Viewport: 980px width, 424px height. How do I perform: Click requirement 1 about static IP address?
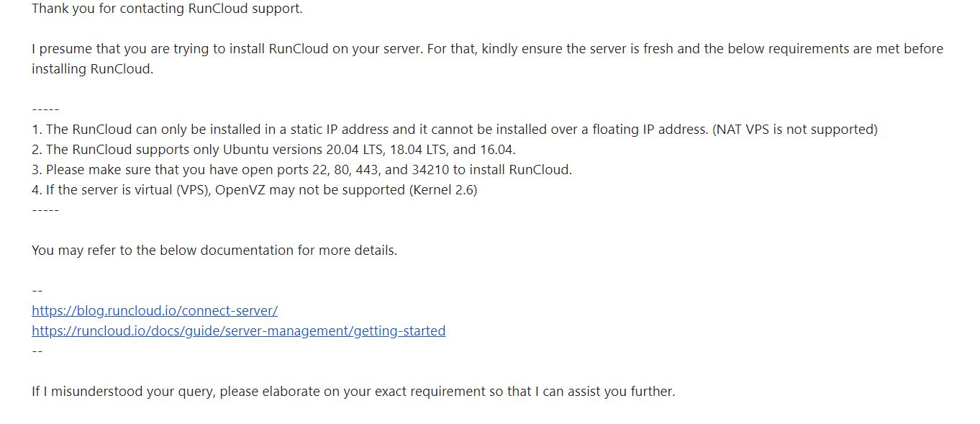tap(455, 130)
